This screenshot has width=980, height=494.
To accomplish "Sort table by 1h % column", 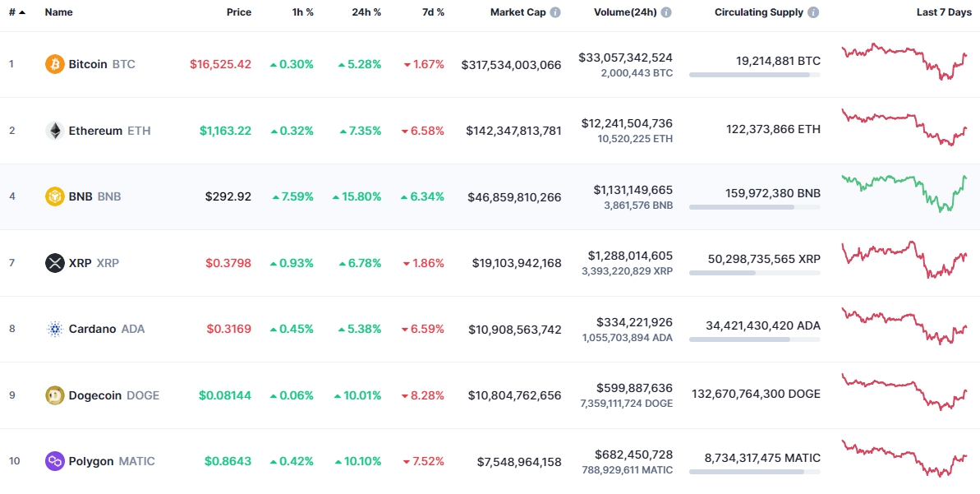I will point(303,12).
